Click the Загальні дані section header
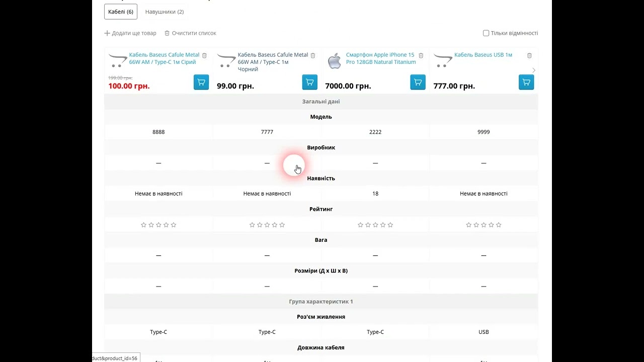This screenshot has width=644, height=362. [321, 102]
